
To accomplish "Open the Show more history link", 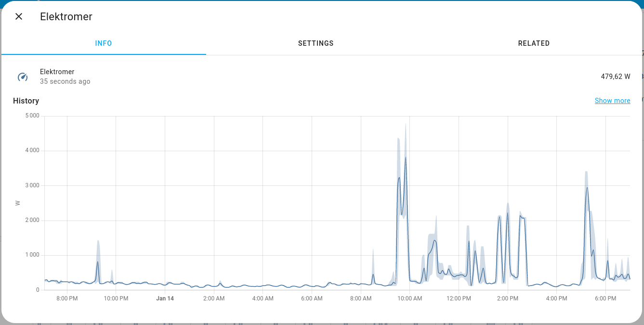I will click(x=612, y=101).
